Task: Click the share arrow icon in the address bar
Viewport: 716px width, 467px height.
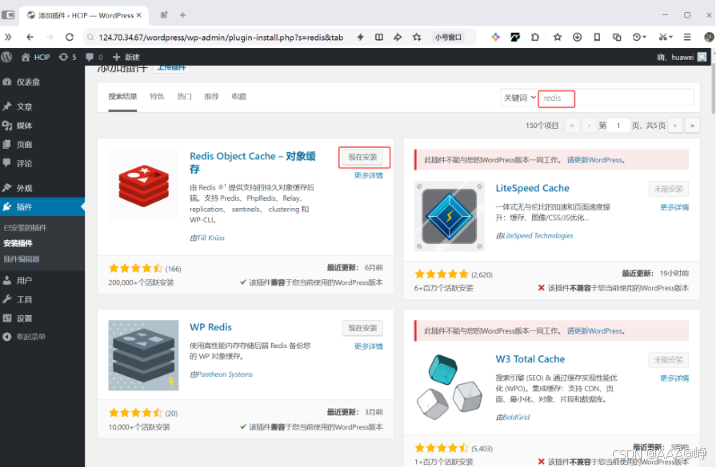Action: pyautogui.click(x=398, y=37)
